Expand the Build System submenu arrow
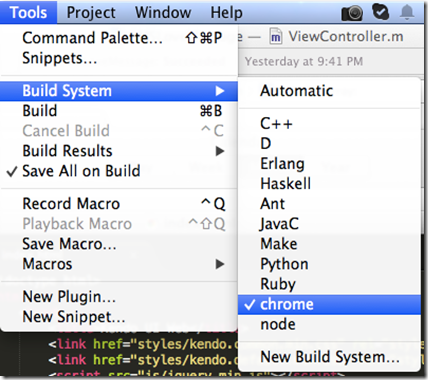Image resolution: width=428 pixels, height=380 pixels. point(219,91)
